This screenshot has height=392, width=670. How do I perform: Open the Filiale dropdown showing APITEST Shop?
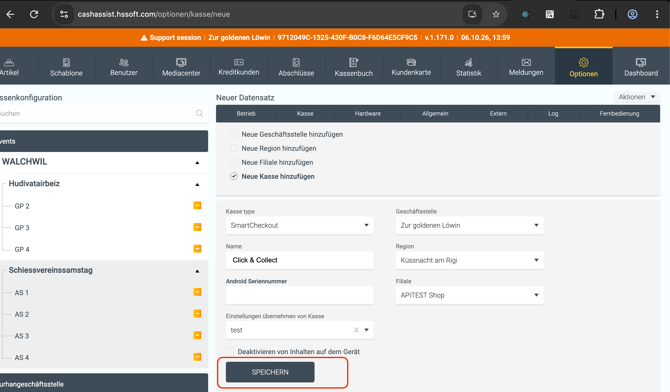click(470, 295)
